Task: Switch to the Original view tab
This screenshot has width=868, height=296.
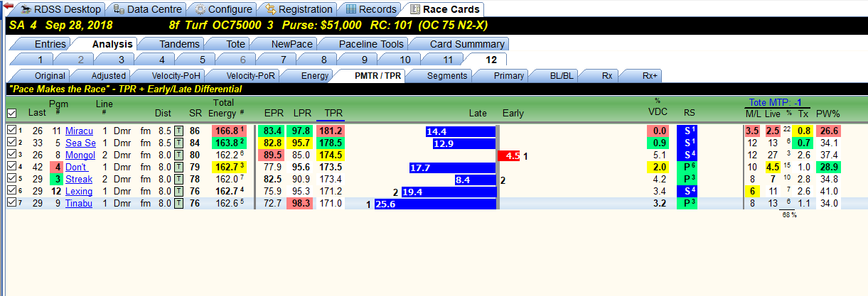Action: [50, 75]
